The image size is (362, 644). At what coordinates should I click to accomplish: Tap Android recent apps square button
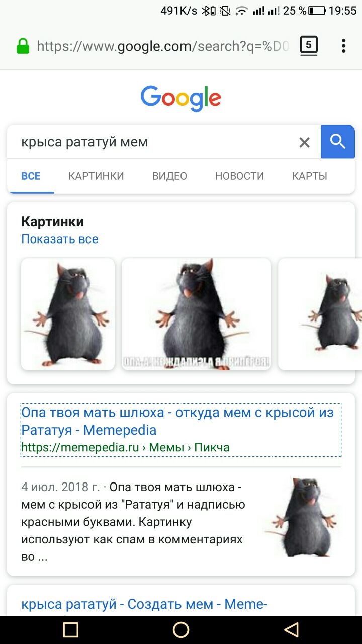(71, 629)
